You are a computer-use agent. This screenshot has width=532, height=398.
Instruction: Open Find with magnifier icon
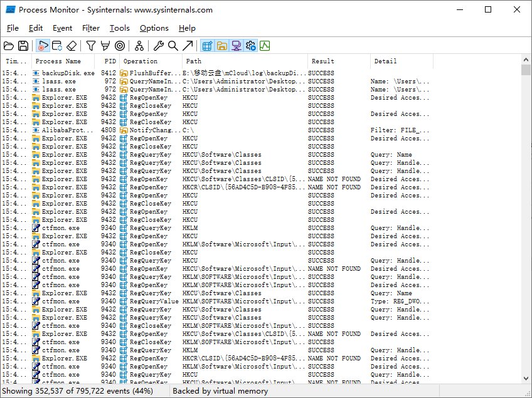click(173, 46)
